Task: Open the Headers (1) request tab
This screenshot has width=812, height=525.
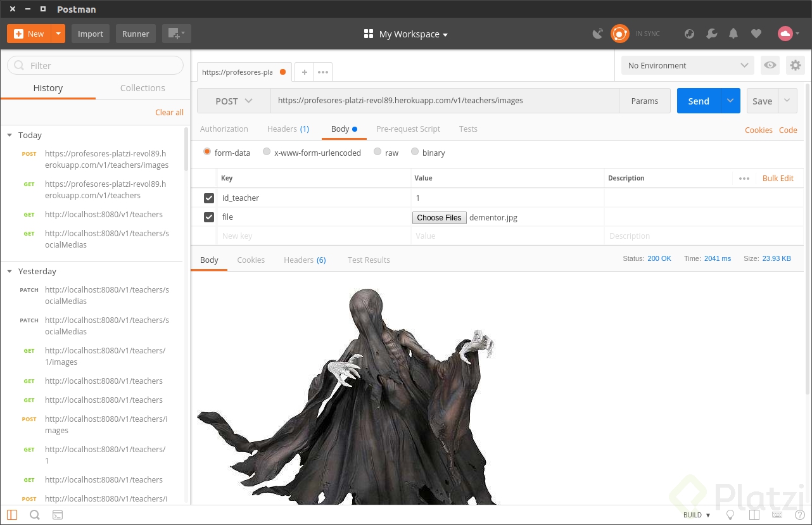Action: point(288,129)
